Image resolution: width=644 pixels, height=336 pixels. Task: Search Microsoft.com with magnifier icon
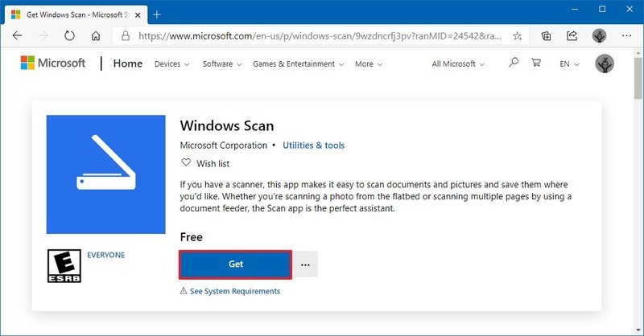[514, 63]
